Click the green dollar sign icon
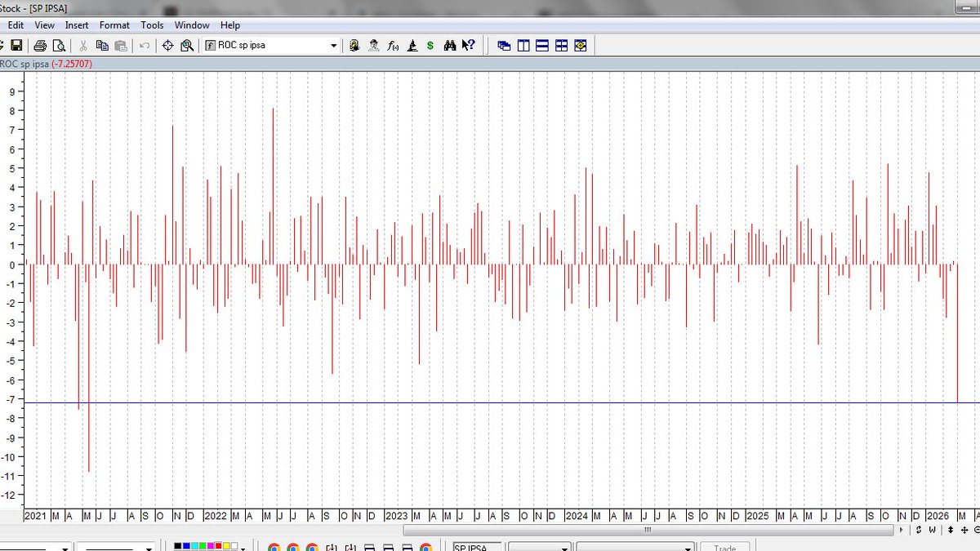The height and width of the screenshot is (551, 980). tap(430, 46)
